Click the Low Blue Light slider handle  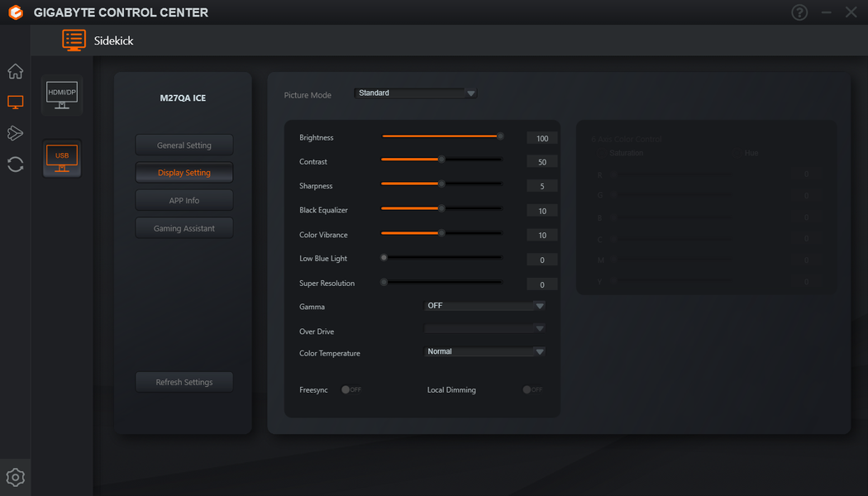(x=384, y=257)
